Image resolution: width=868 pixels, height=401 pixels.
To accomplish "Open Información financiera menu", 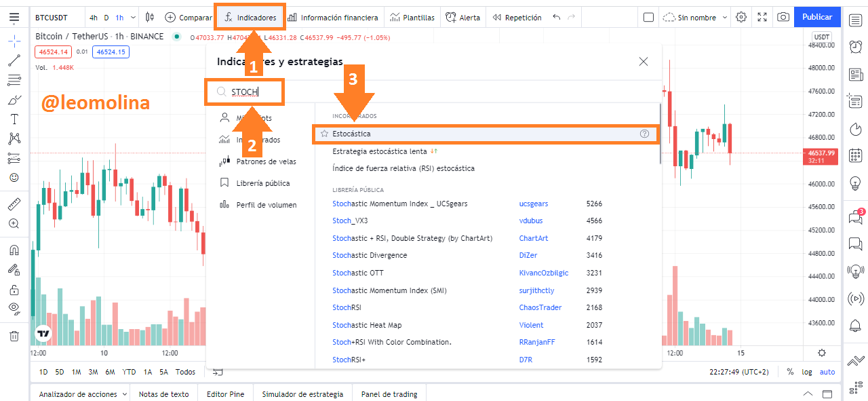I will tap(332, 17).
